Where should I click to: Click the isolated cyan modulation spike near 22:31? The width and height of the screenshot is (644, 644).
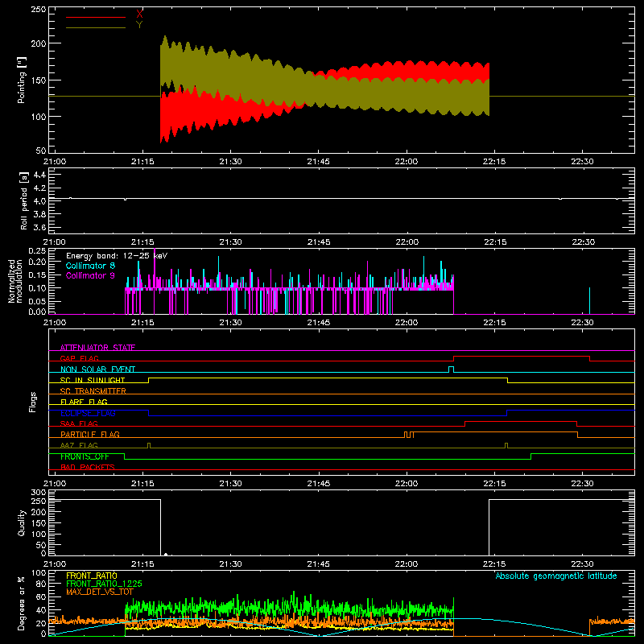(589, 300)
